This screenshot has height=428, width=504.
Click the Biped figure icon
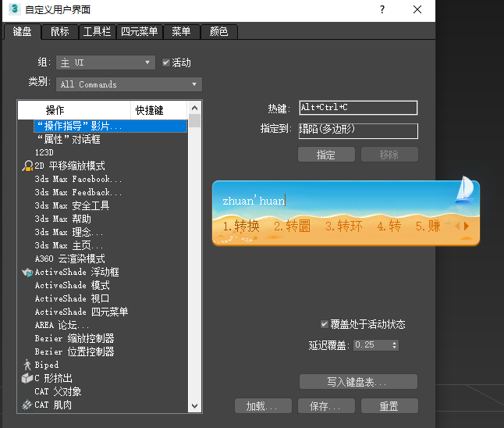pyautogui.click(x=27, y=365)
